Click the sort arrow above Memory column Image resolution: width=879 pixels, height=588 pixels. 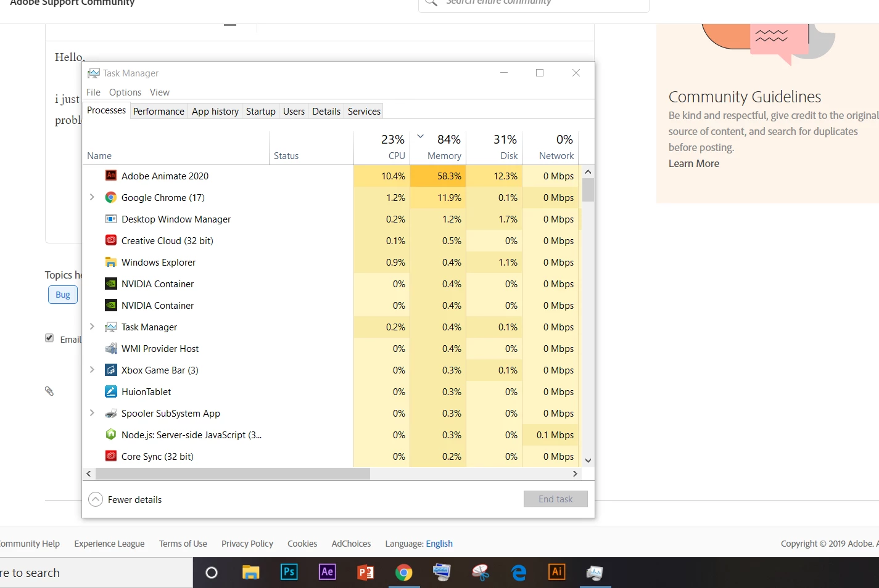(421, 136)
